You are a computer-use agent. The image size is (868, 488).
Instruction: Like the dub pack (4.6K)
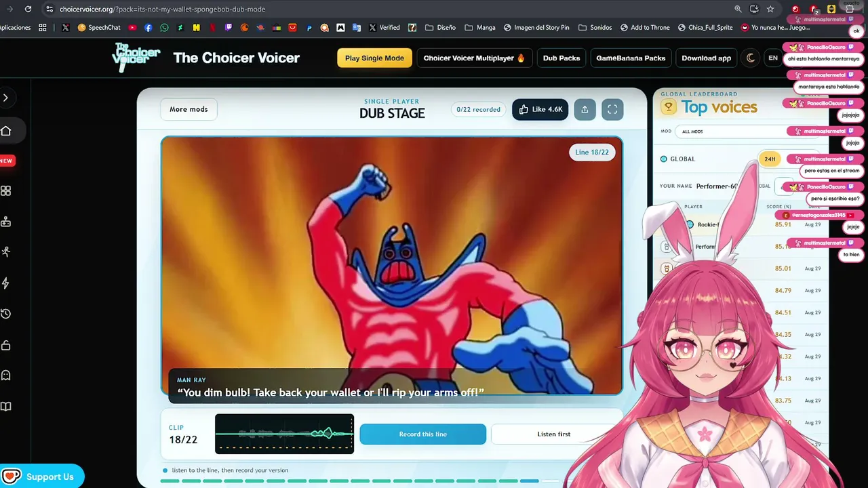pos(540,109)
